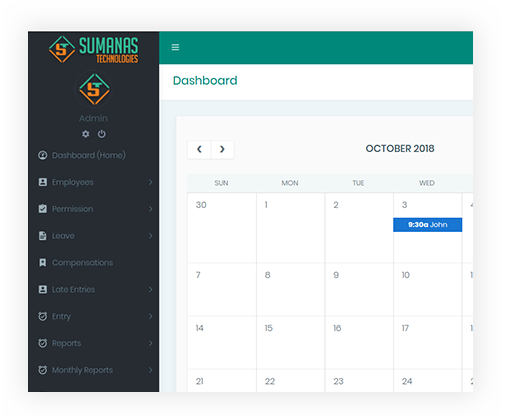Select October 15 calendar cell
Image resolution: width=505 pixels, height=417 pixels.
point(290,343)
